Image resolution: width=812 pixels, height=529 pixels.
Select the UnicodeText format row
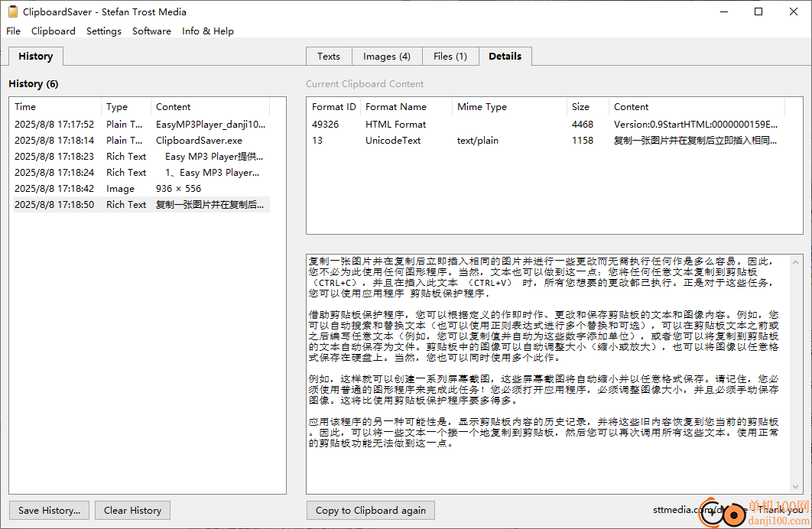pos(547,140)
